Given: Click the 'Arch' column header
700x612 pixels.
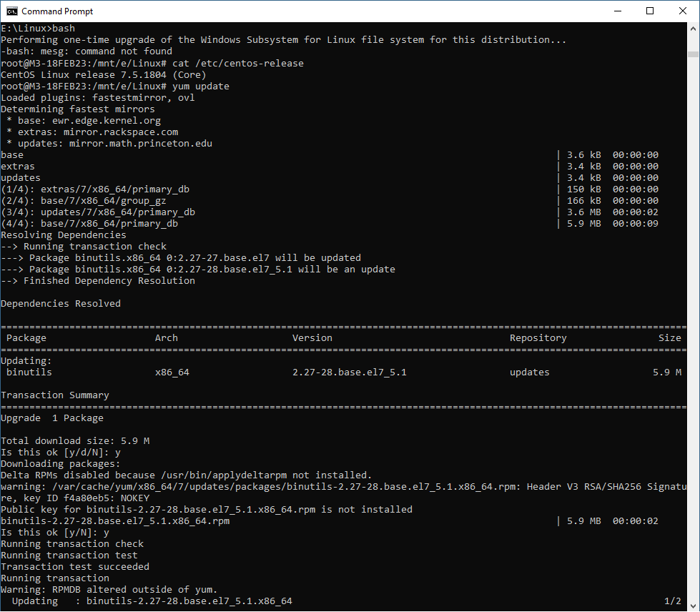Looking at the screenshot, I should point(167,338).
